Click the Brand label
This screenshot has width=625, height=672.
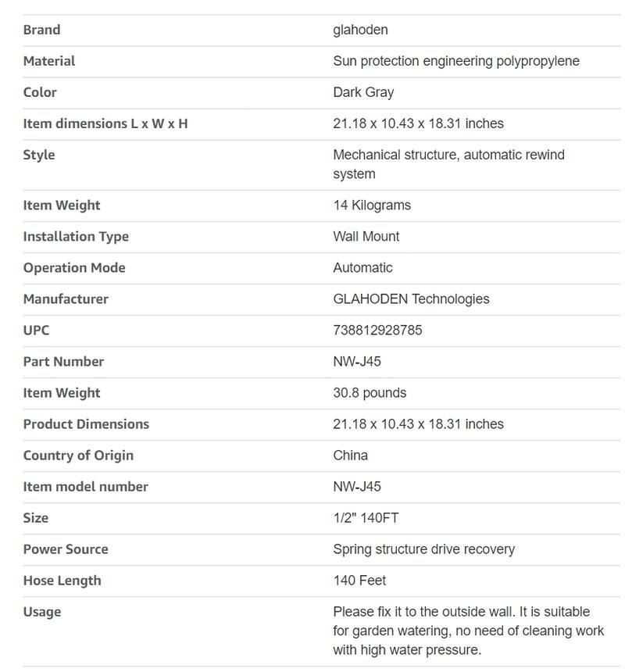click(41, 30)
